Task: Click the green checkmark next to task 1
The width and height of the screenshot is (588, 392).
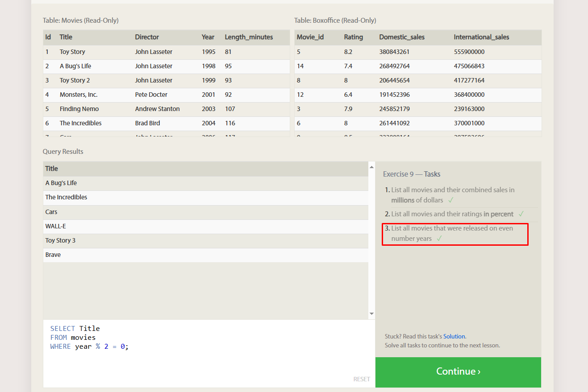Action: coord(451,200)
